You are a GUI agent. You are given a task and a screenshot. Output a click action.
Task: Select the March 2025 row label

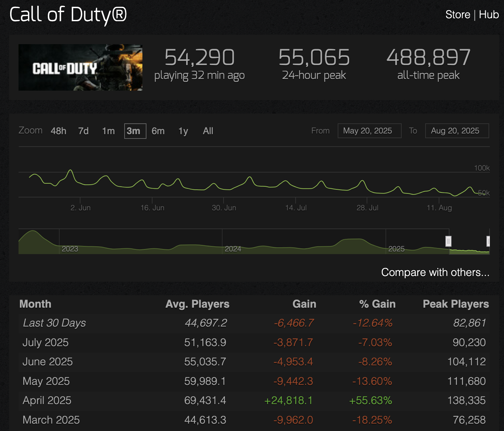[51, 420]
